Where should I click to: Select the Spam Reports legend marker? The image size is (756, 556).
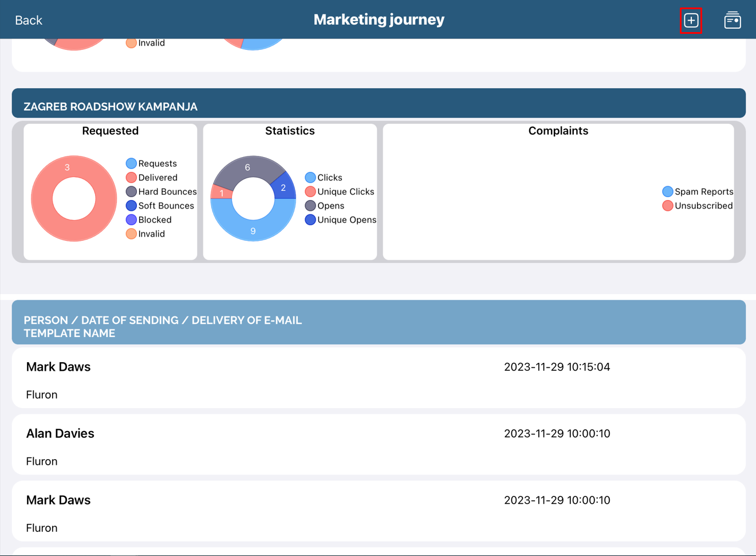[x=667, y=192]
